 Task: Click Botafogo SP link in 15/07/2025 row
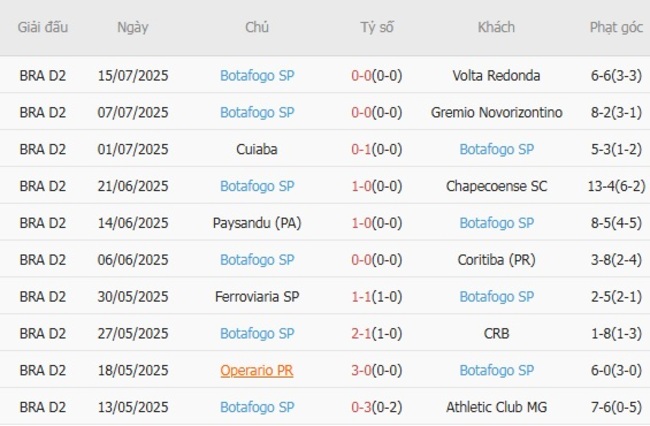click(257, 75)
